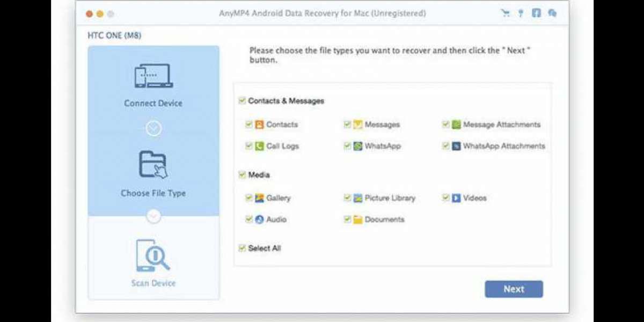
Task: Untick the Picture Library checkbox
Action: [x=347, y=198]
